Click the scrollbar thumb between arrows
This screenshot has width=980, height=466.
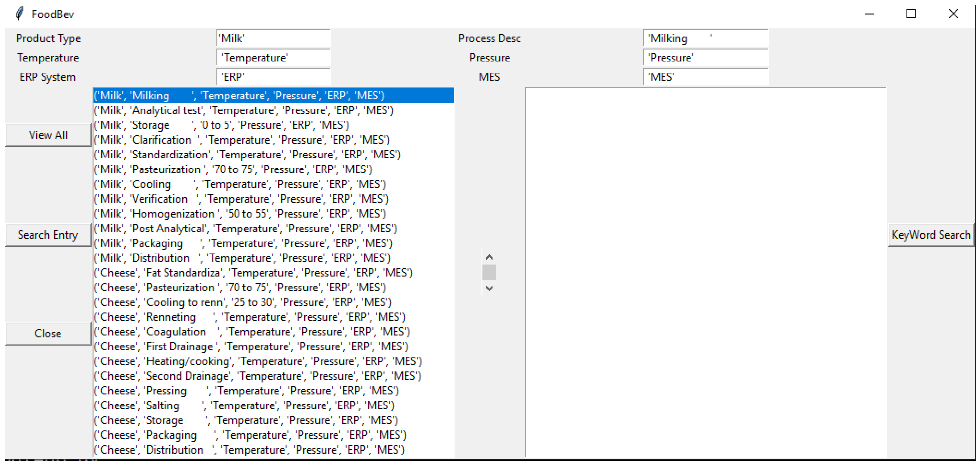pos(489,272)
